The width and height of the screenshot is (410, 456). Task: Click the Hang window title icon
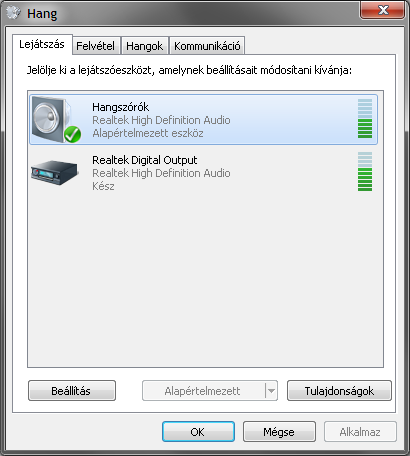coord(14,13)
